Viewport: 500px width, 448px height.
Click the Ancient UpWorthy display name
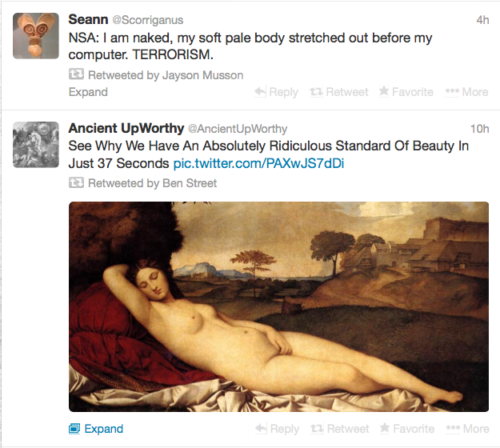click(x=124, y=129)
